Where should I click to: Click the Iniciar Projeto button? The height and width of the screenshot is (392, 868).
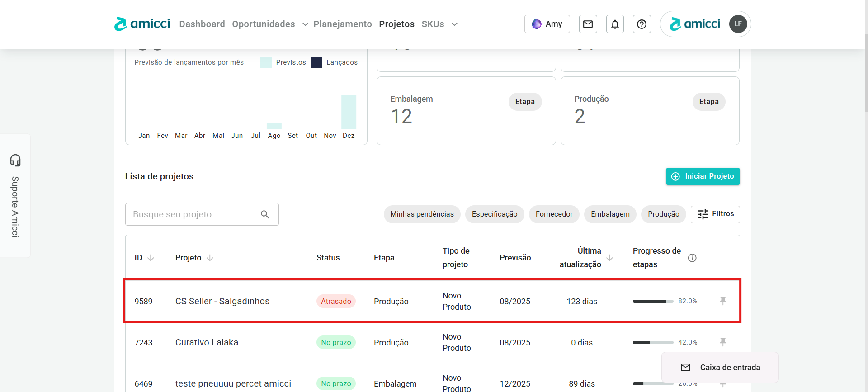[x=703, y=176]
